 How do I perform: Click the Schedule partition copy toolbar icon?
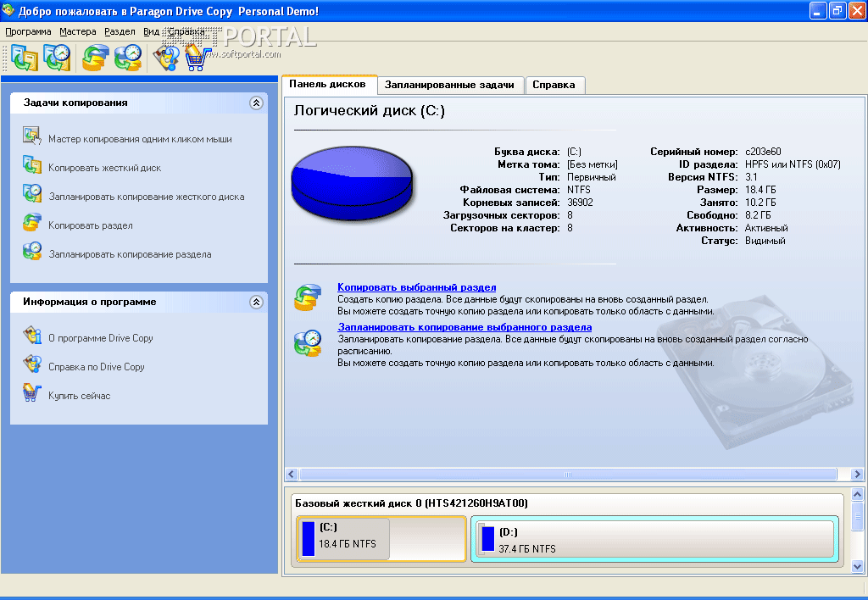point(128,58)
